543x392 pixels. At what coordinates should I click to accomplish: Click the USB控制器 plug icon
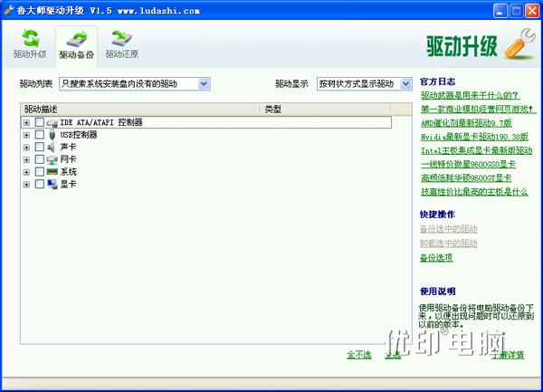[52, 135]
